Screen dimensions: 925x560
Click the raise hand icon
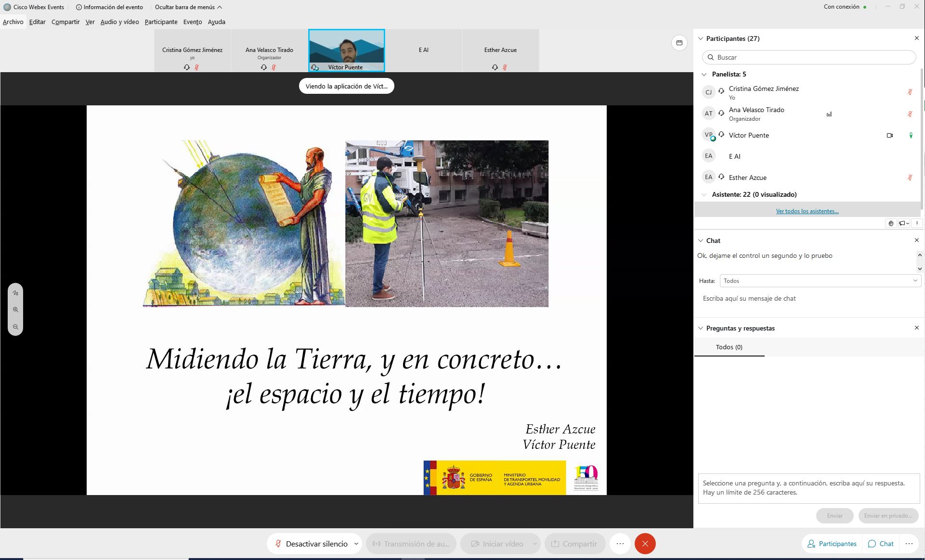tap(891, 223)
